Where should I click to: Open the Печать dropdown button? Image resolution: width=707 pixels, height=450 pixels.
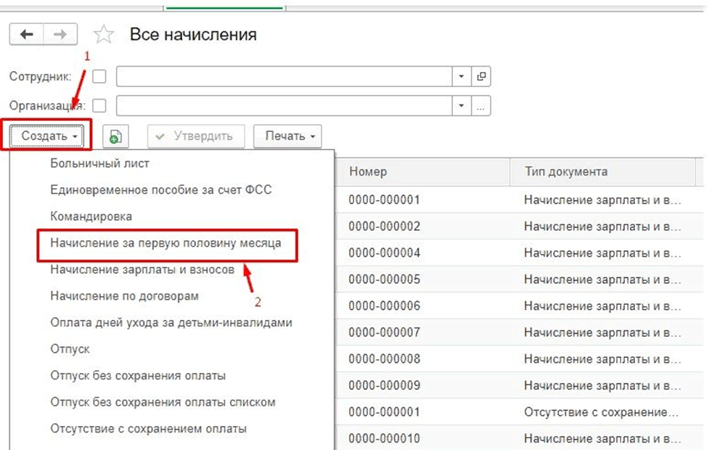(x=287, y=136)
